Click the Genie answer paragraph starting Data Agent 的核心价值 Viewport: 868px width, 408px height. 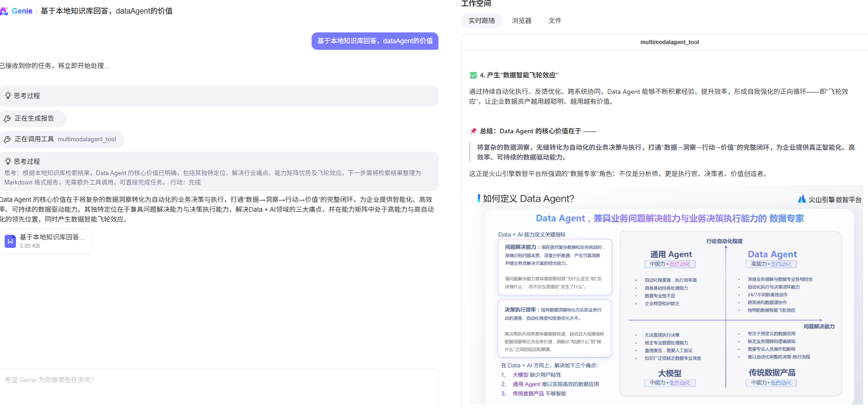click(217, 209)
